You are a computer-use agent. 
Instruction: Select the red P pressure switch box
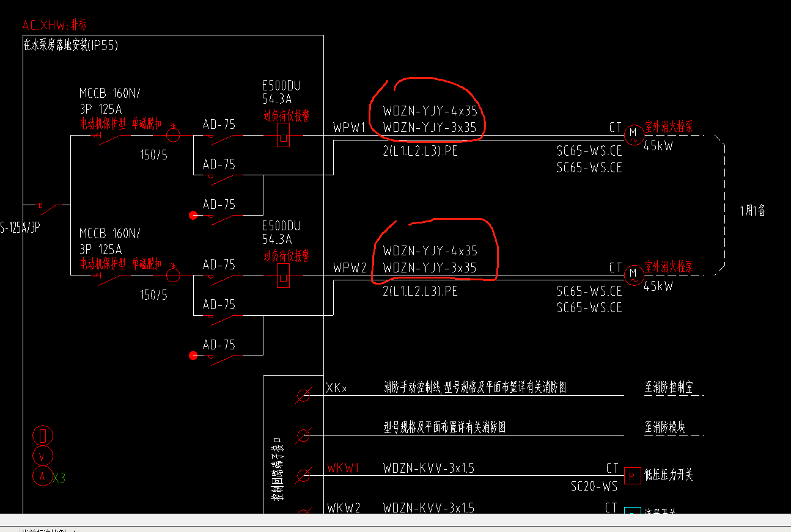632,475
